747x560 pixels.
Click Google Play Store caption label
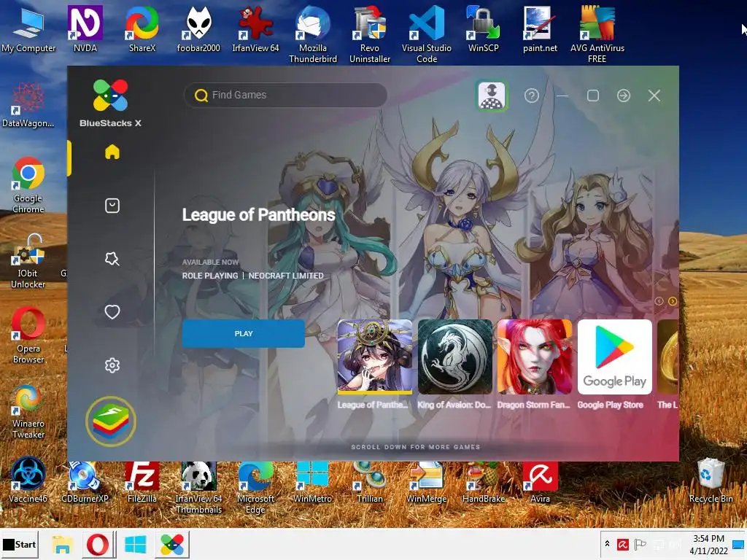[611, 405]
